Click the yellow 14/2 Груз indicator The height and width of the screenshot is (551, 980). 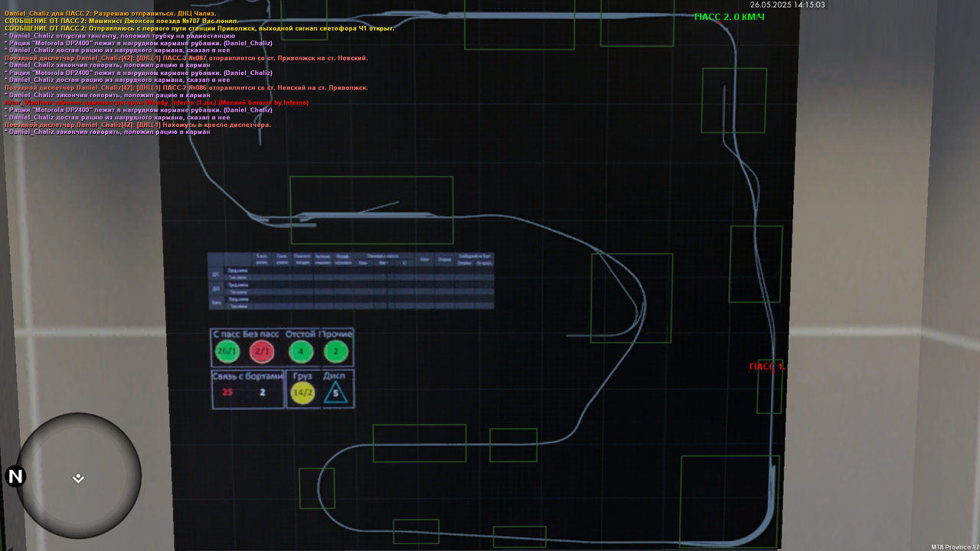pos(303,393)
